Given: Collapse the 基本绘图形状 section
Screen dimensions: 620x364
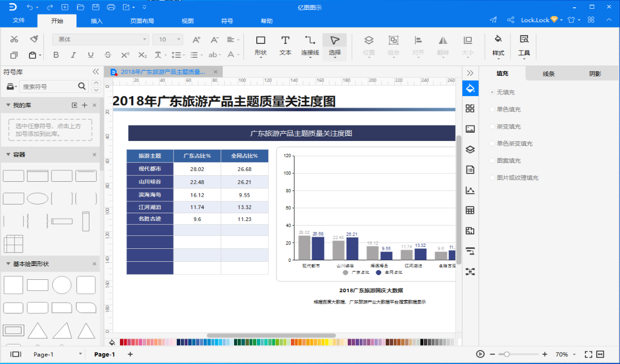Looking at the screenshot, I should 8,264.
